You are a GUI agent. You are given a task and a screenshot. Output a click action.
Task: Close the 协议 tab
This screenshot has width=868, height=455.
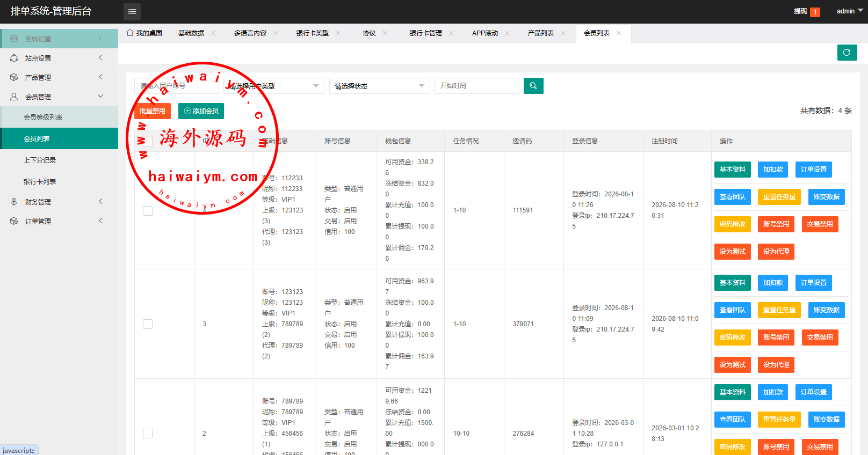point(385,33)
